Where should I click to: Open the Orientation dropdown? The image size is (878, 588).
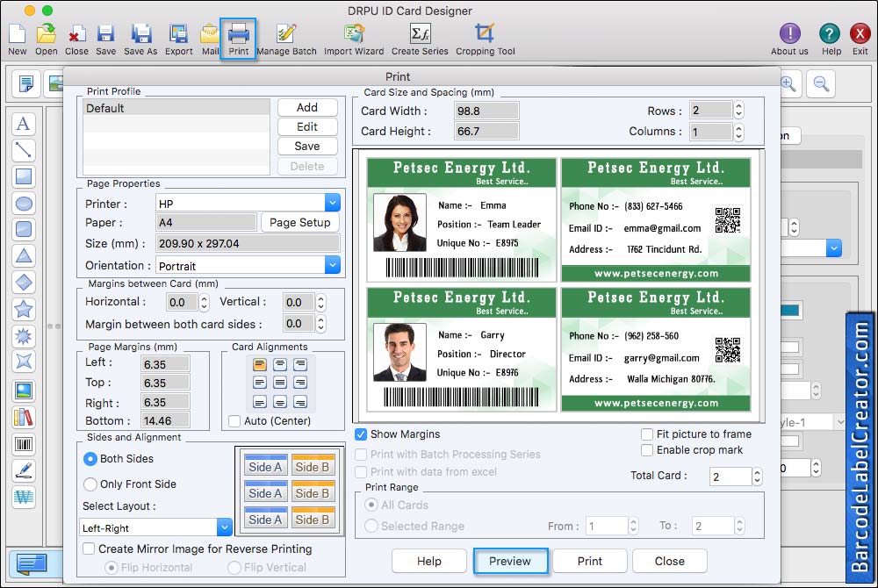[333, 265]
